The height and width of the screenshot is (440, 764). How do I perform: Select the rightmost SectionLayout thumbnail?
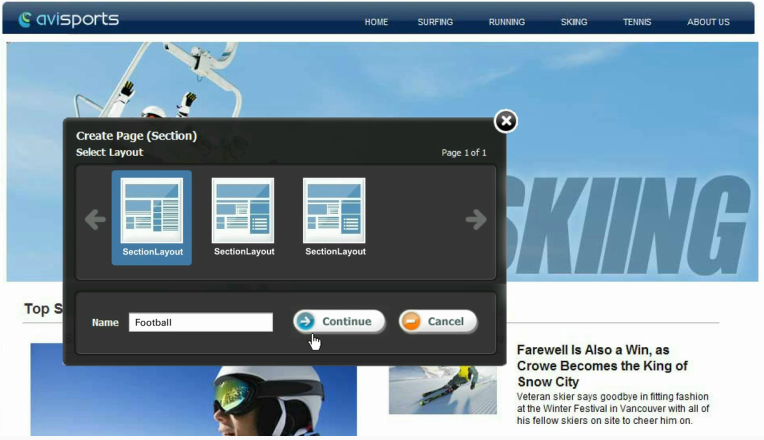tap(334, 217)
